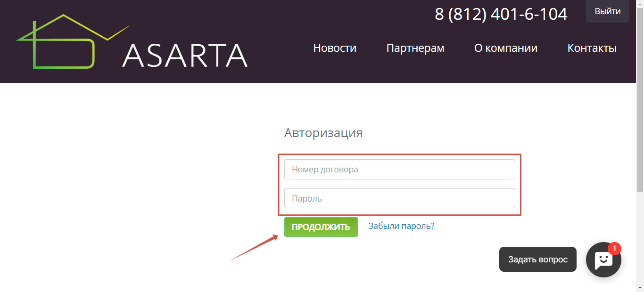Focus the Номер договора input field

click(399, 170)
